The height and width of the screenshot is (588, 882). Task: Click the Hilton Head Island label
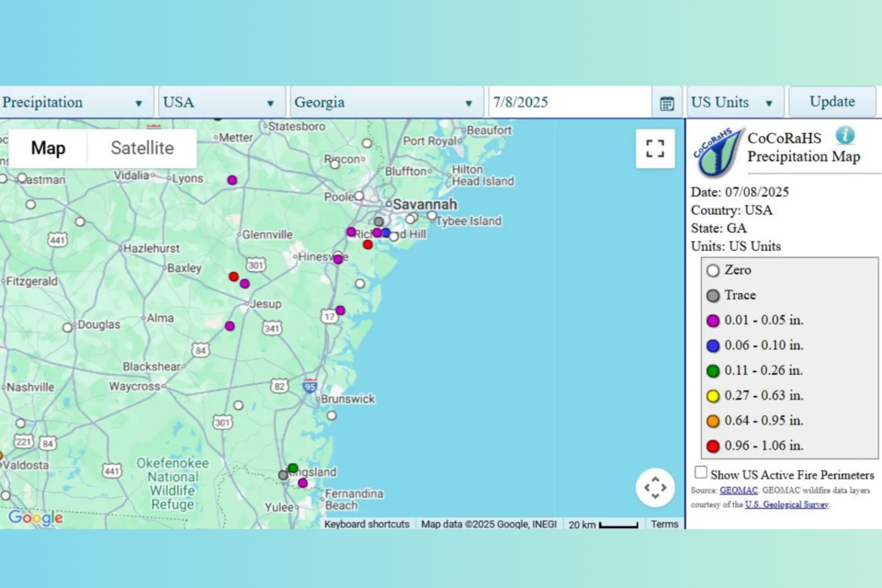pyautogui.click(x=483, y=175)
